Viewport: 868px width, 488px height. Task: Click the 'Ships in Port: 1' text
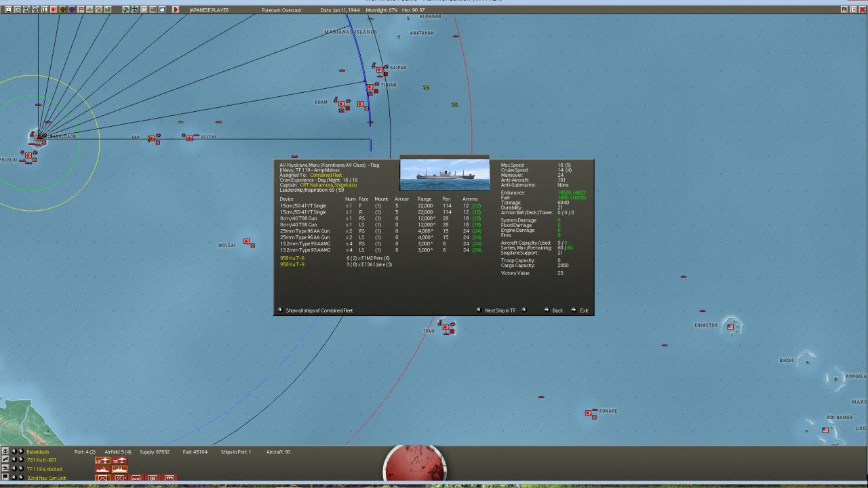click(x=236, y=451)
